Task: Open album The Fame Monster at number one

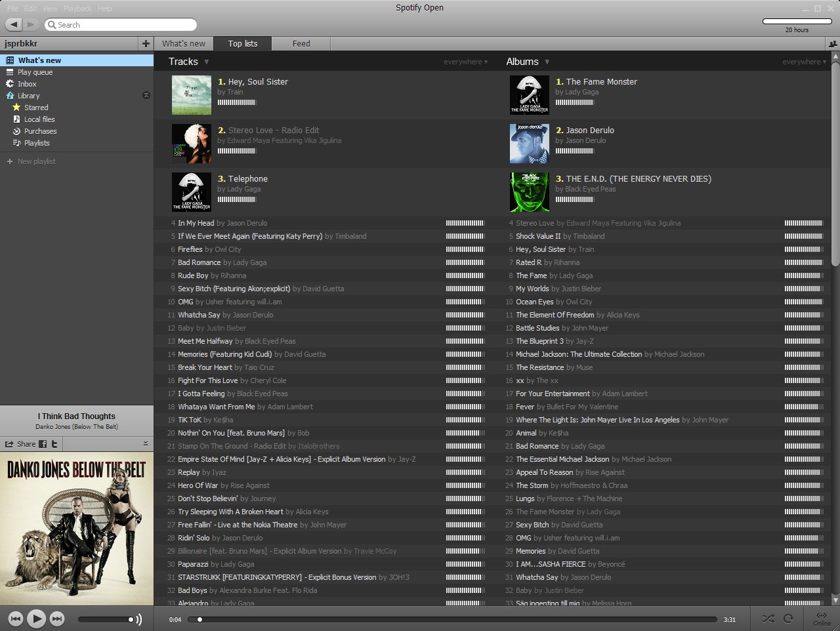Action: tap(601, 82)
